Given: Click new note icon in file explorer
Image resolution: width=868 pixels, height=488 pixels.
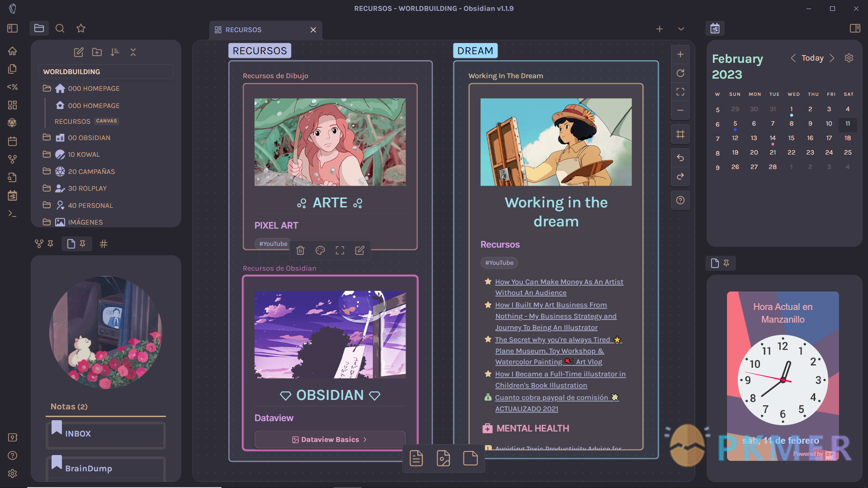Looking at the screenshot, I should point(79,52).
